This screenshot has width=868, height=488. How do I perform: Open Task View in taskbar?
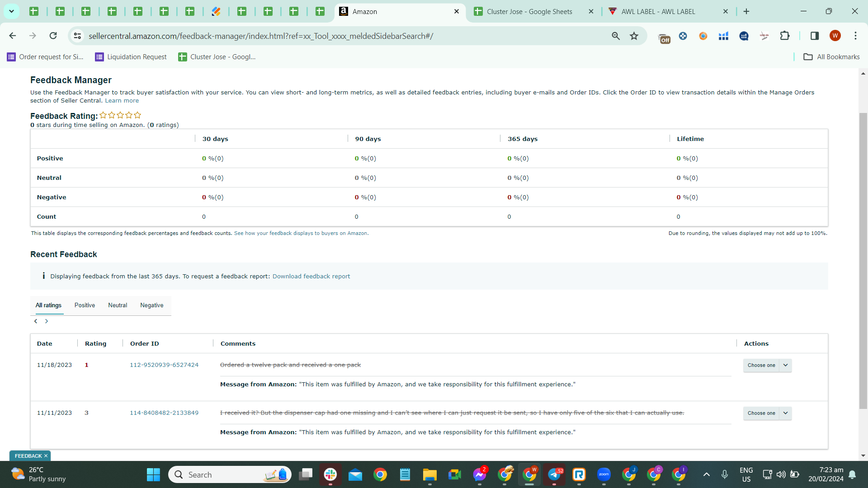coord(306,474)
